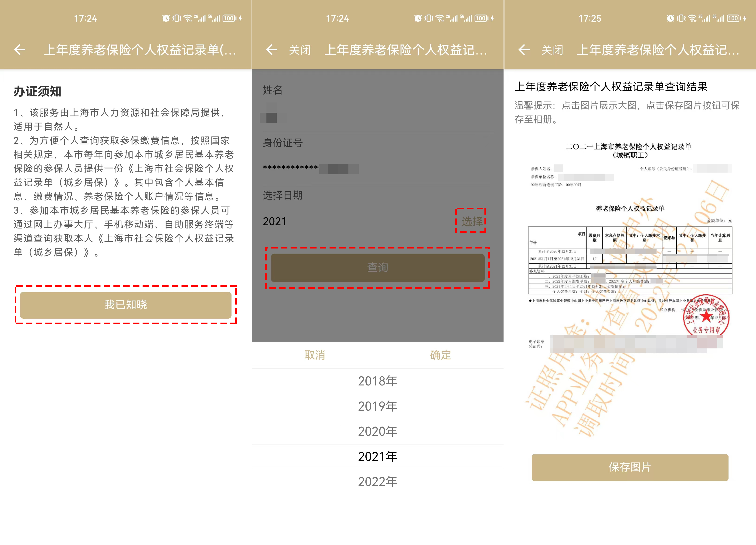Pick 2018年 in the year picker
This screenshot has width=756, height=545.
pos(377,381)
